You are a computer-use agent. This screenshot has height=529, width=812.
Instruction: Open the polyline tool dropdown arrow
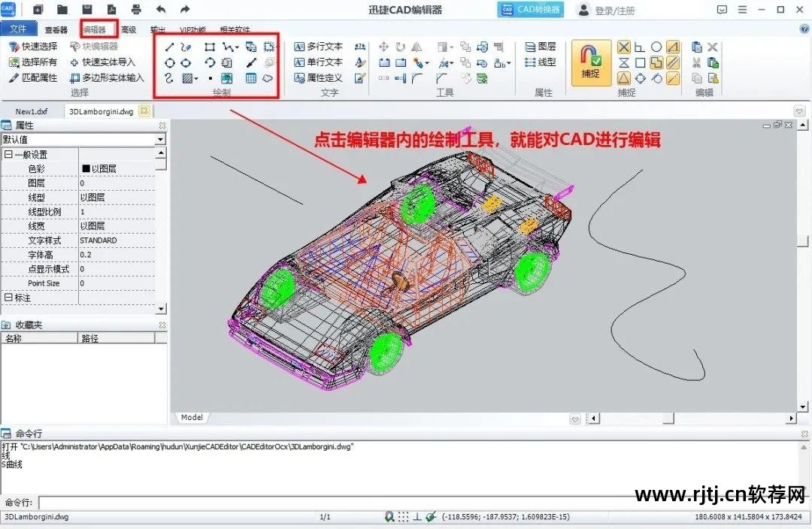(x=237, y=47)
